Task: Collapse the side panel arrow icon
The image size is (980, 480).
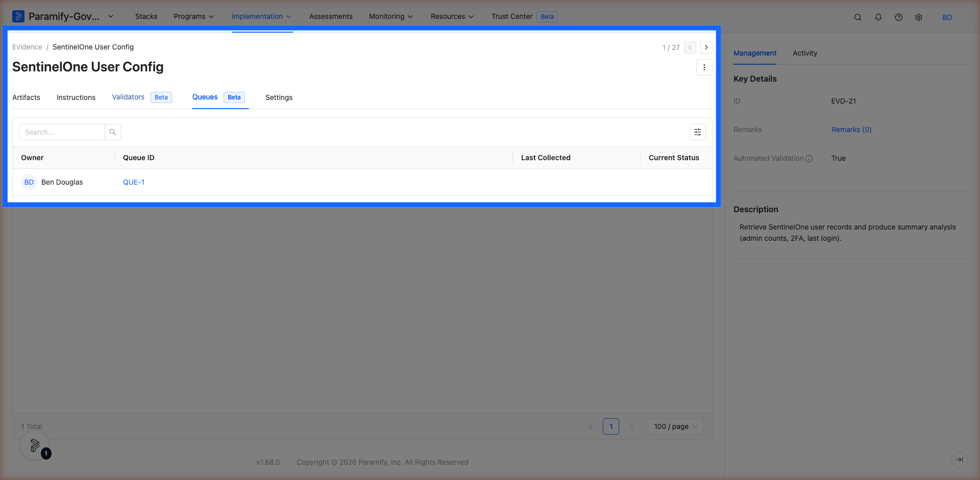Action: [x=960, y=460]
